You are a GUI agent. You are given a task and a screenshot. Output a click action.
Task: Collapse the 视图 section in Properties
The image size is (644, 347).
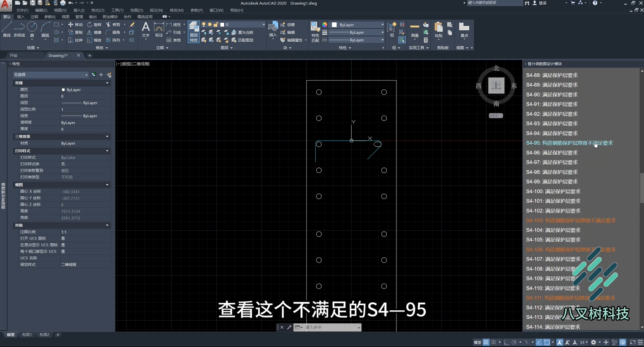click(107, 185)
